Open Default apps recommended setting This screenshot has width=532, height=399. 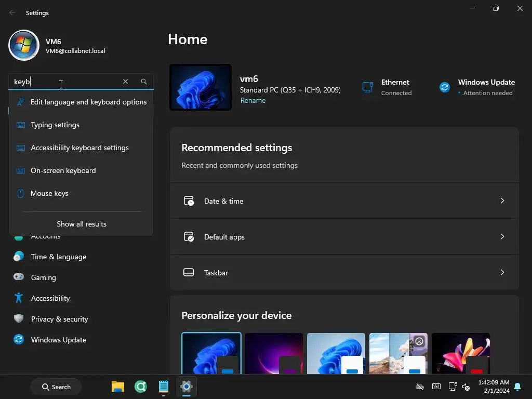tap(344, 236)
